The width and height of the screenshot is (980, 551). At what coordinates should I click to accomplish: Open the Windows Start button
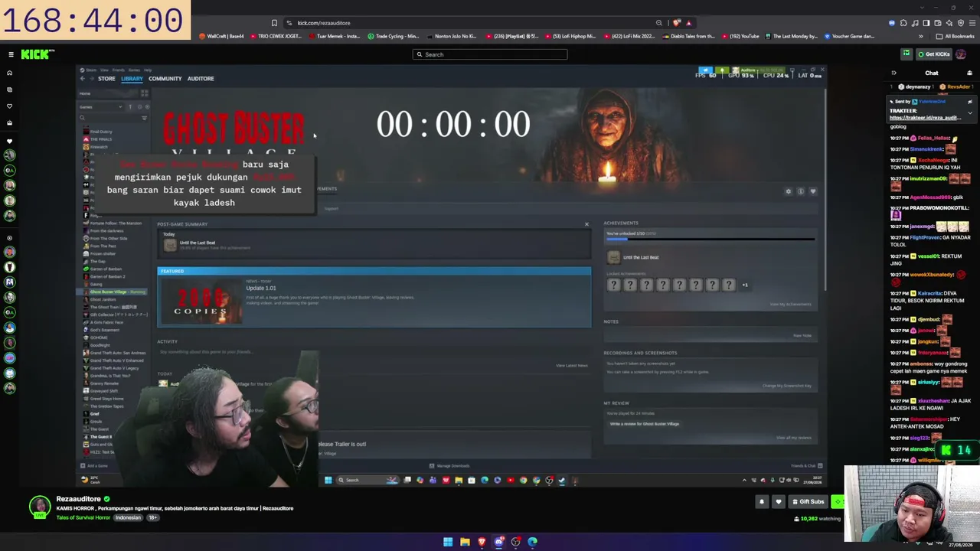coord(448,543)
